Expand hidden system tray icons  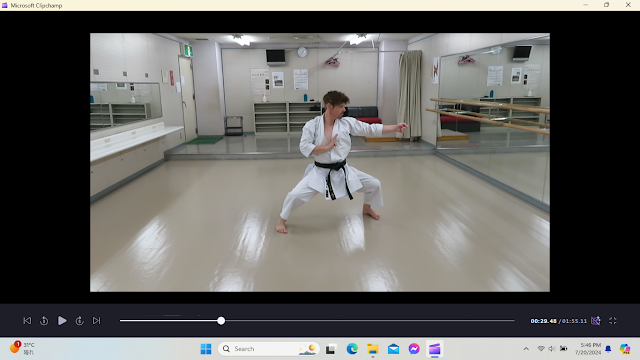click(526, 349)
